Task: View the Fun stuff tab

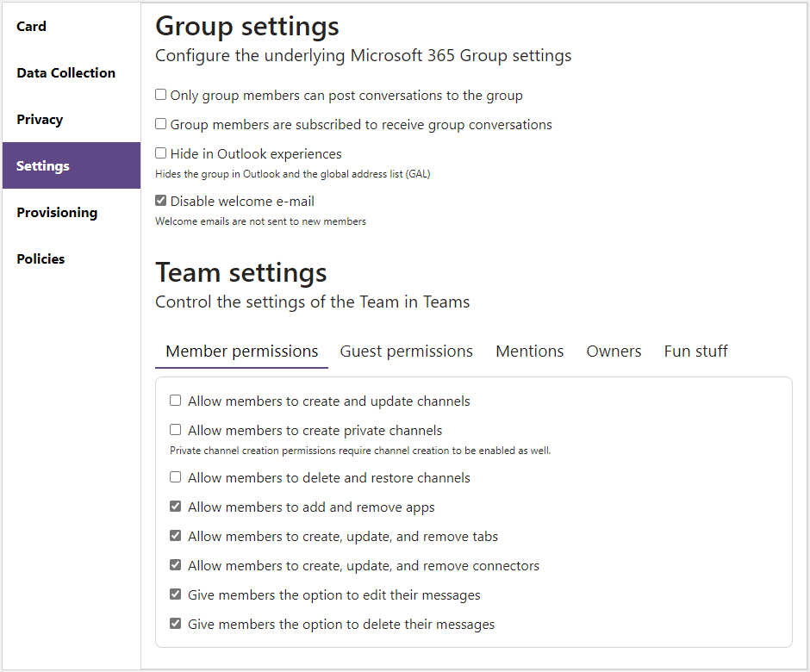Action: pyautogui.click(x=695, y=351)
